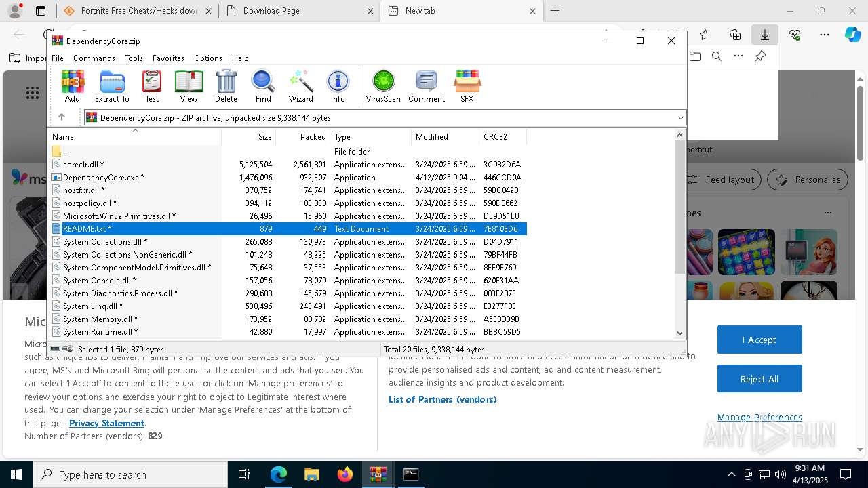
Task: Go up one folder level arrow
Action: pyautogui.click(x=62, y=117)
